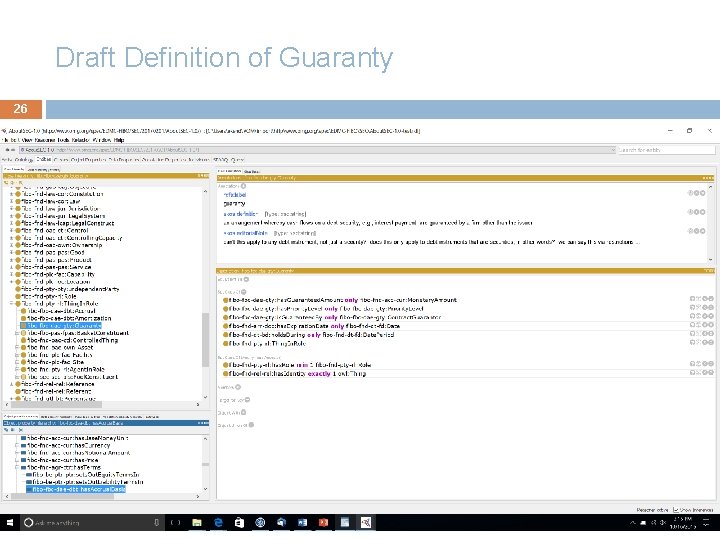Click the class hierarchy horizontal scrollbar
This screenshot has height=540, width=720.
[x=57, y=405]
